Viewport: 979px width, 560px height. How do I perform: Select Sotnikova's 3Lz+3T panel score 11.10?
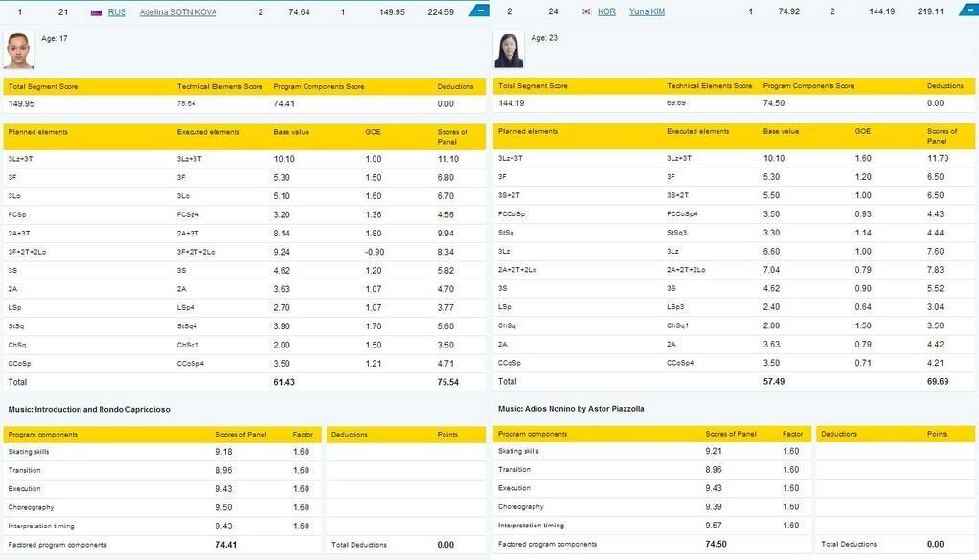[448, 159]
